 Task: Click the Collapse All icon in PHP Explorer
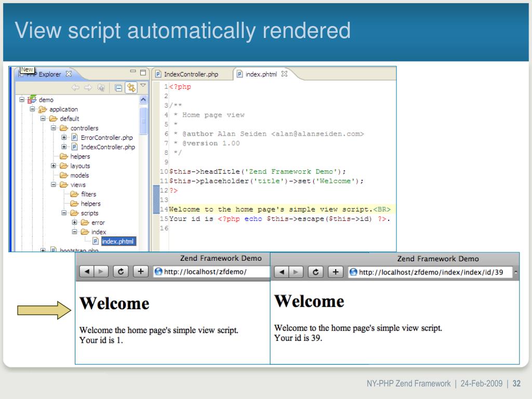point(118,88)
